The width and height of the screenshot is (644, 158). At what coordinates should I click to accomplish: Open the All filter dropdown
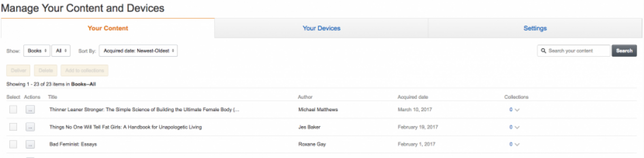61,51
